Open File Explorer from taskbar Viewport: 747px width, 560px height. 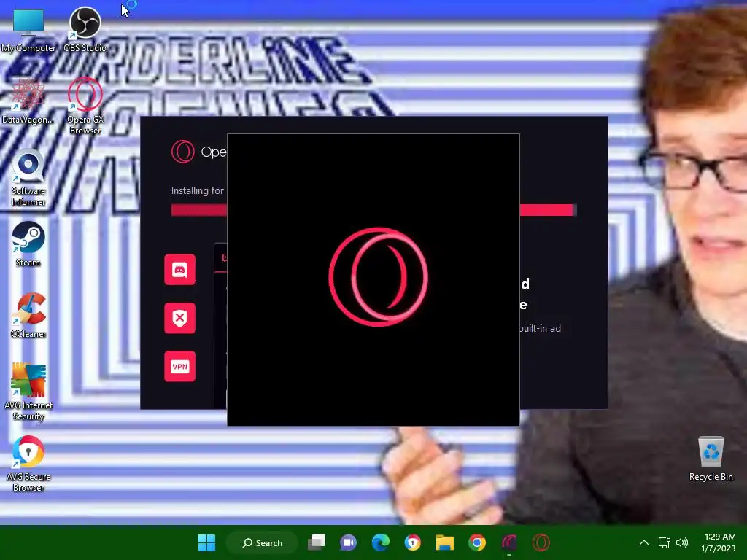point(444,542)
